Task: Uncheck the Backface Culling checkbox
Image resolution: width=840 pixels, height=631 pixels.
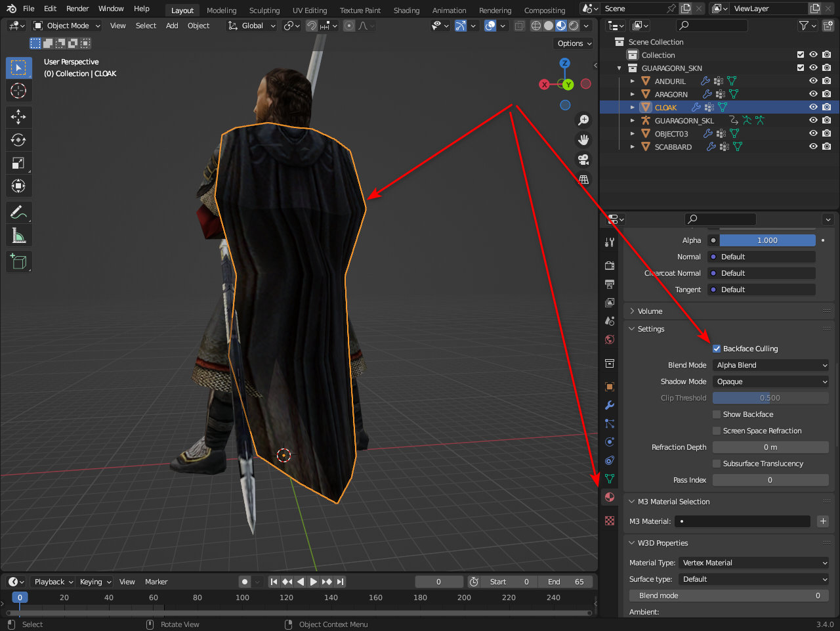Action: (717, 349)
